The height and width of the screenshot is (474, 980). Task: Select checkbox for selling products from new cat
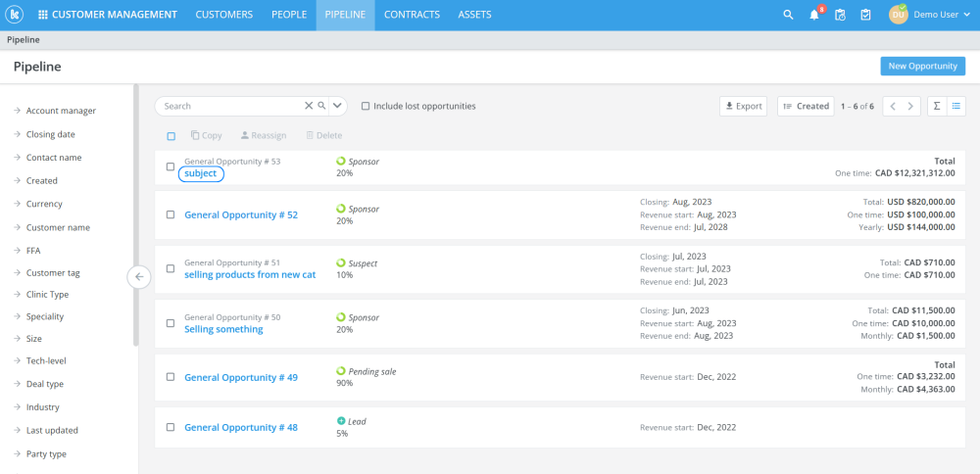coord(171,268)
